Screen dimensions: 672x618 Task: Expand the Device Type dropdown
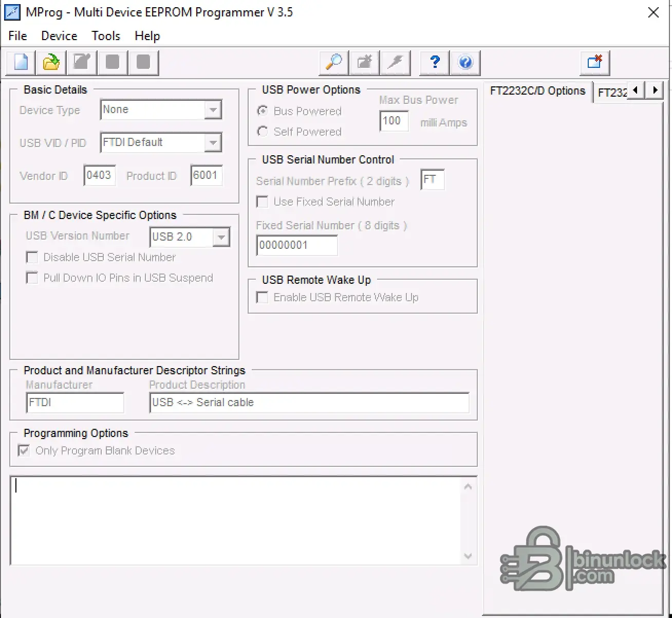(213, 110)
